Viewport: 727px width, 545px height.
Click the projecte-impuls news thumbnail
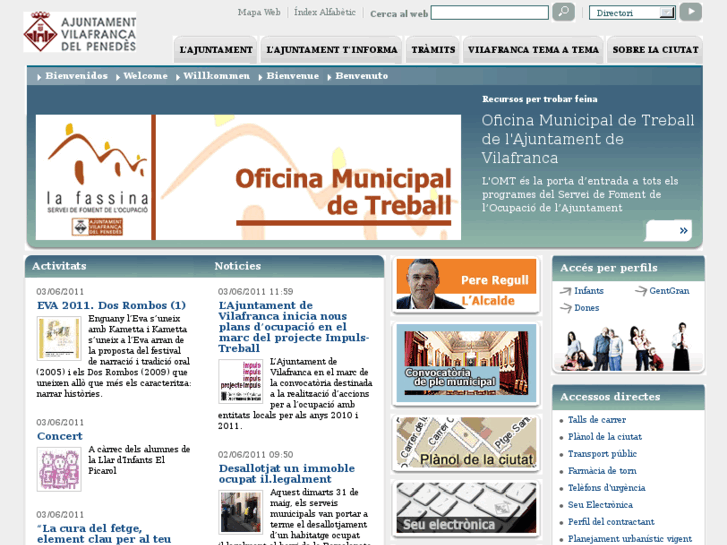(x=241, y=381)
